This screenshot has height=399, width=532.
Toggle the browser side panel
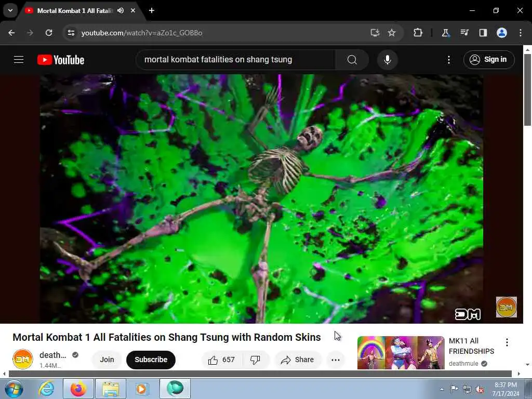(x=483, y=33)
